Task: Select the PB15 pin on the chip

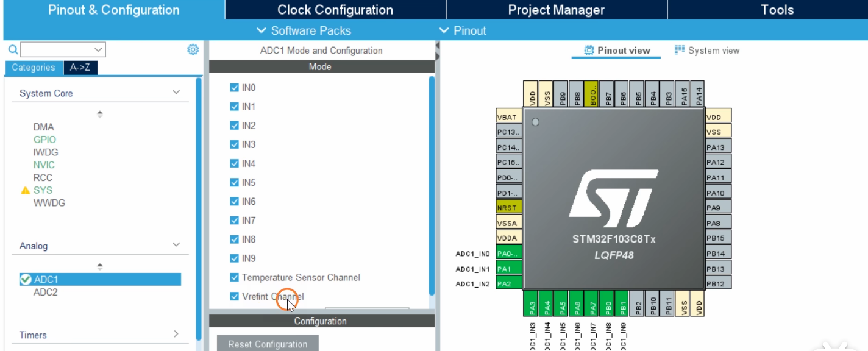Action: (x=718, y=238)
